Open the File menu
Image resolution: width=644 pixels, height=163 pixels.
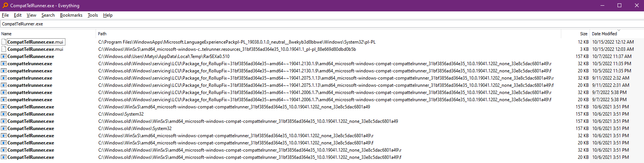pos(5,15)
